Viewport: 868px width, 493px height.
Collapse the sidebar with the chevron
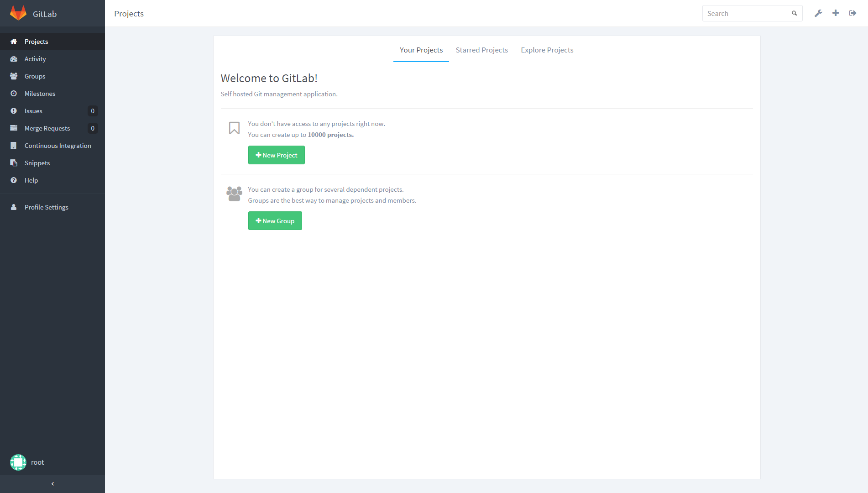click(x=52, y=484)
